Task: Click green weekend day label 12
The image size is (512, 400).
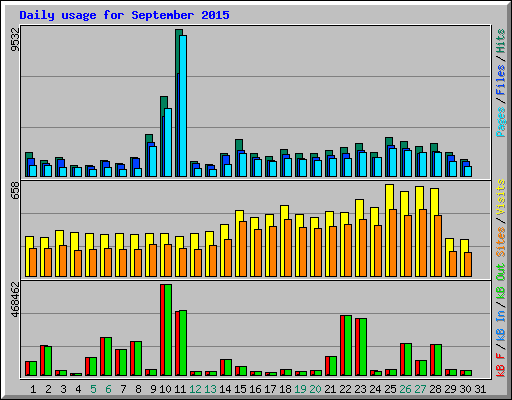Action: pyautogui.click(x=195, y=389)
